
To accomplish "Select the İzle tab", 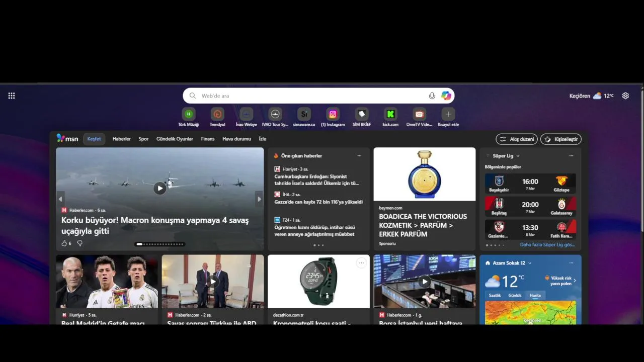I will tap(263, 139).
